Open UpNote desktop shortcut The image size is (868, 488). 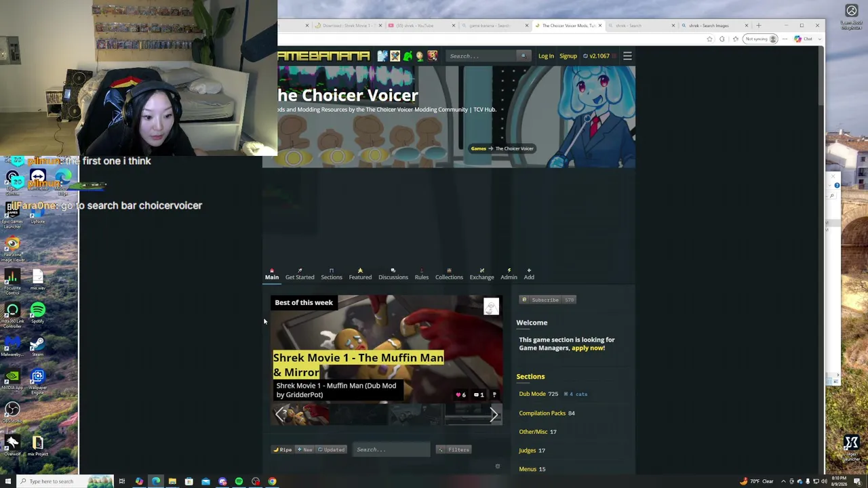[37, 216]
